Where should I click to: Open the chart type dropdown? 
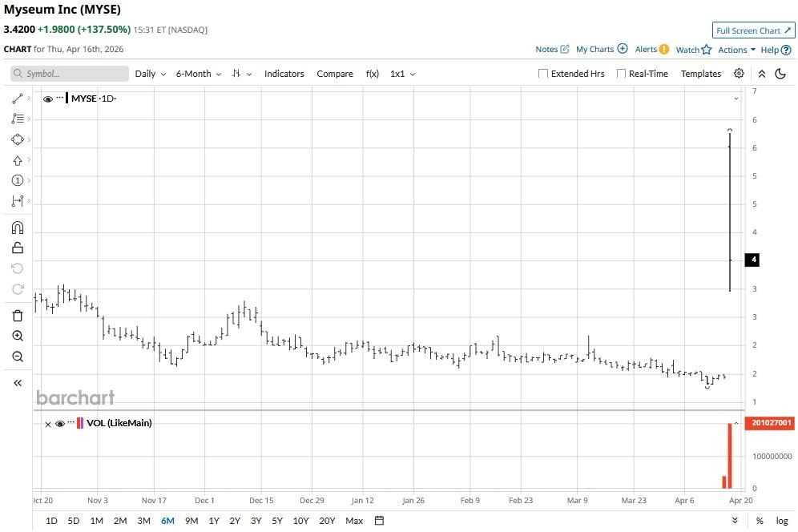click(x=242, y=74)
